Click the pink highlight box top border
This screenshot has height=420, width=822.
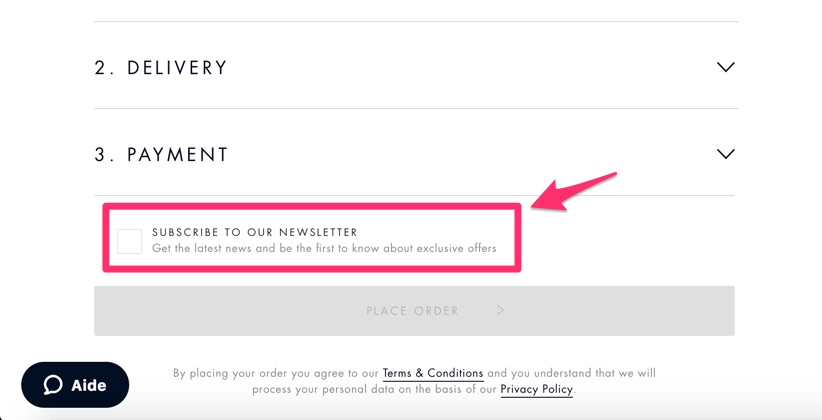click(312, 206)
